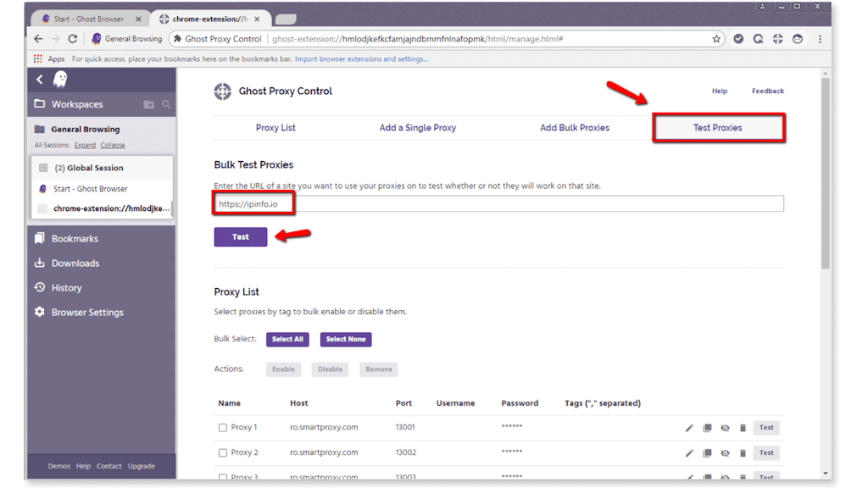Screen dimensions: 868x488
Task: Toggle the Global Session group
Action: [103, 168]
